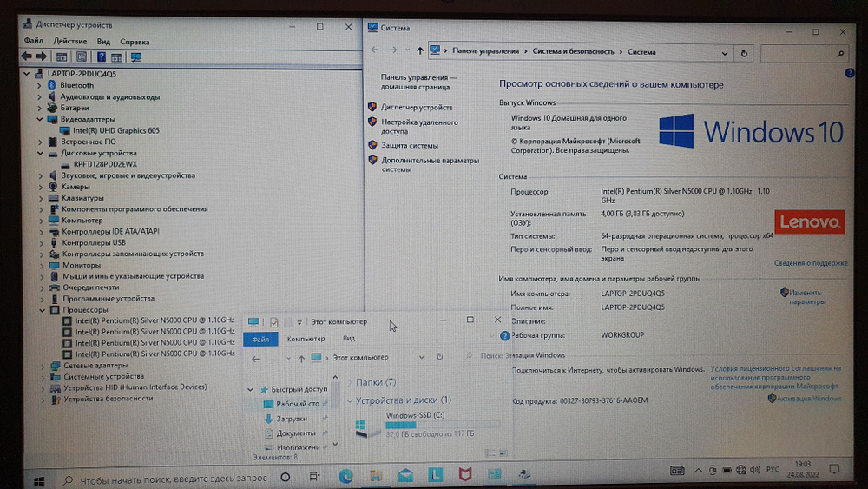Click the Bluetooth category icon in device tree
The image size is (868, 489).
(x=52, y=85)
